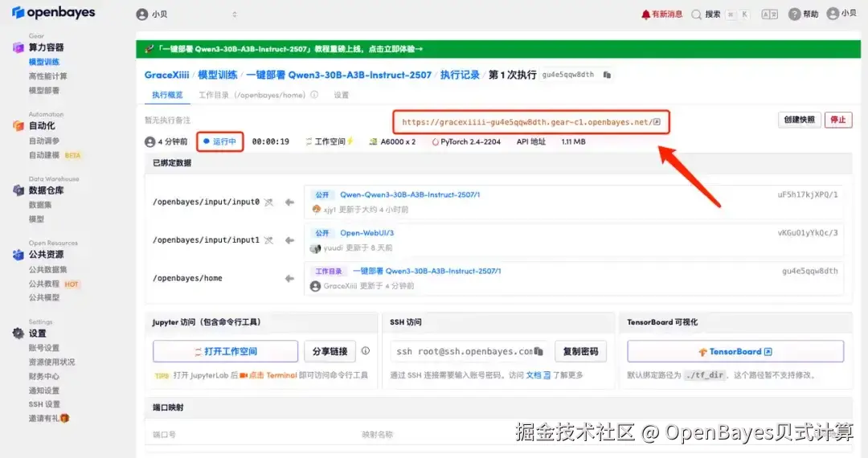Screen dimensions: 868x458
Task: Open the TensorBoard button
Action: pyautogui.click(x=735, y=351)
